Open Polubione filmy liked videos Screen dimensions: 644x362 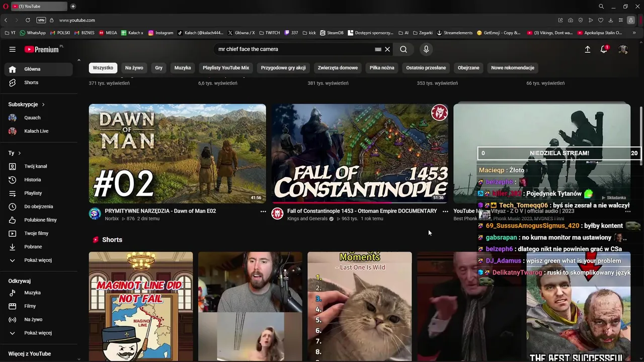39,220
